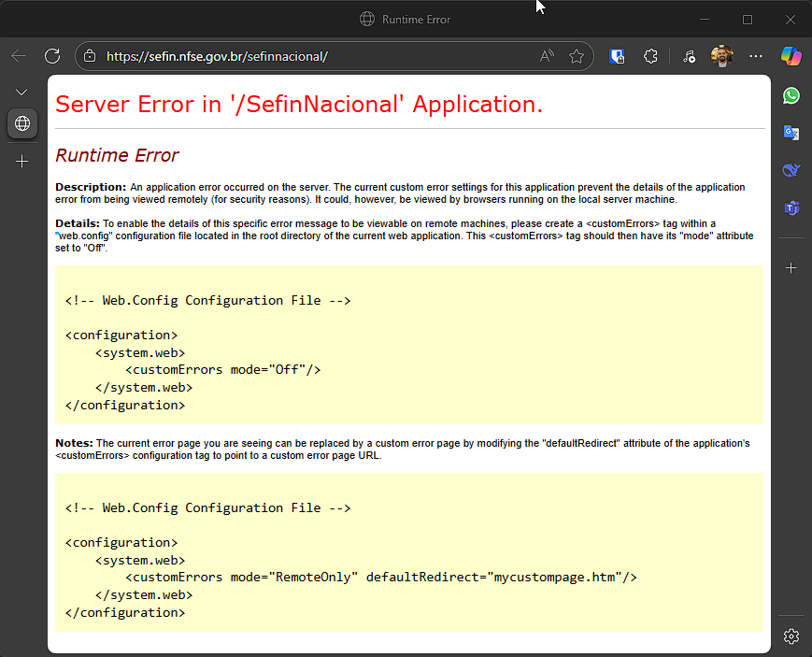The width and height of the screenshot is (812, 657).
Task: Open a new tab with plus
Action: point(22,162)
